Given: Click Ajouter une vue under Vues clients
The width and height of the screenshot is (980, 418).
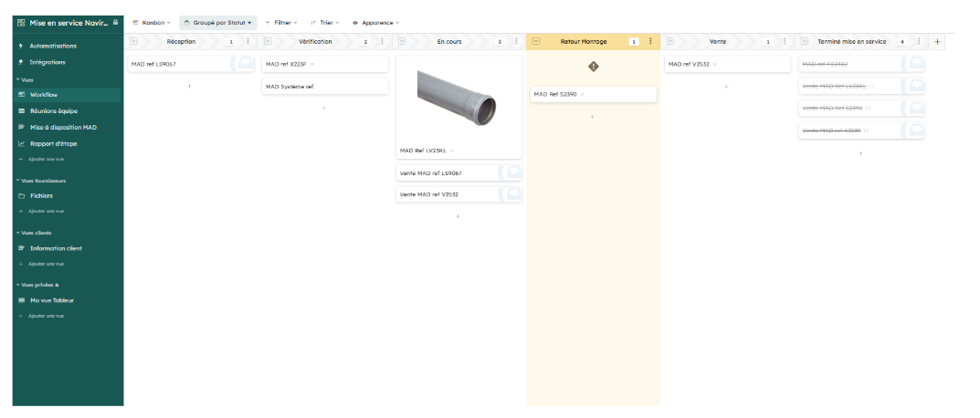Looking at the screenshot, I should tap(46, 264).
